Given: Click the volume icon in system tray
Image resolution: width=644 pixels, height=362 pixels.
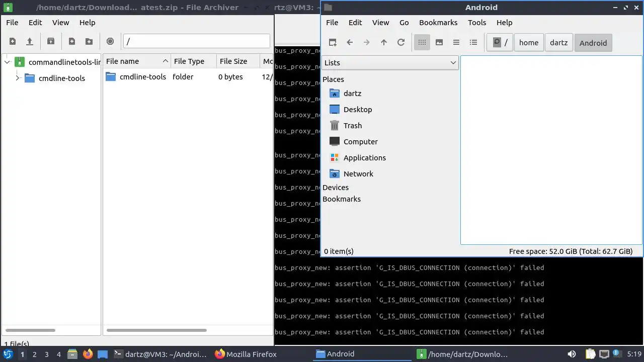Looking at the screenshot, I should coord(571,354).
